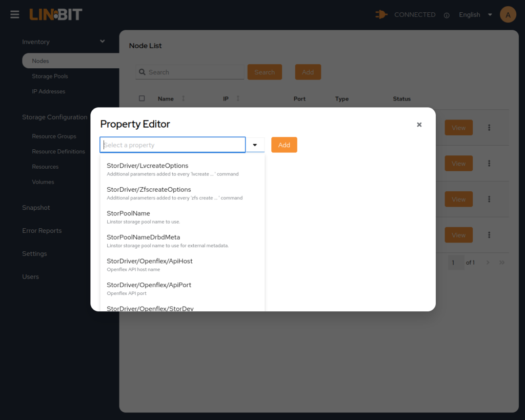Click the Search button in Node List

[x=265, y=72]
